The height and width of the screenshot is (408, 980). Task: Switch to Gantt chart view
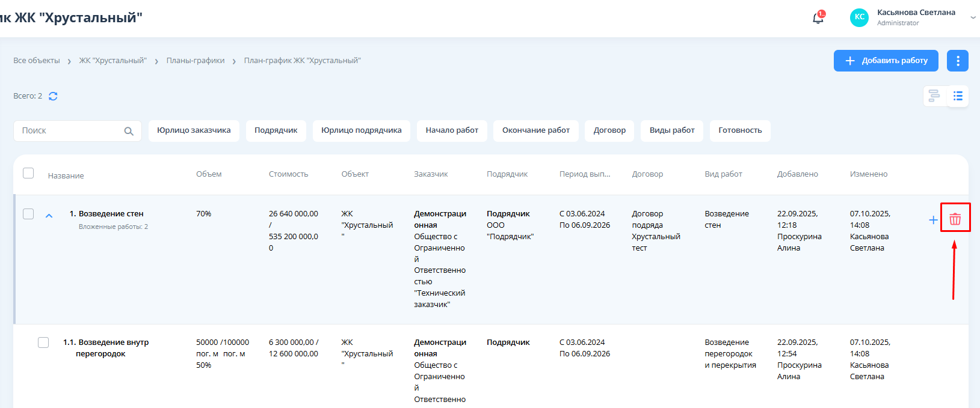pos(934,96)
